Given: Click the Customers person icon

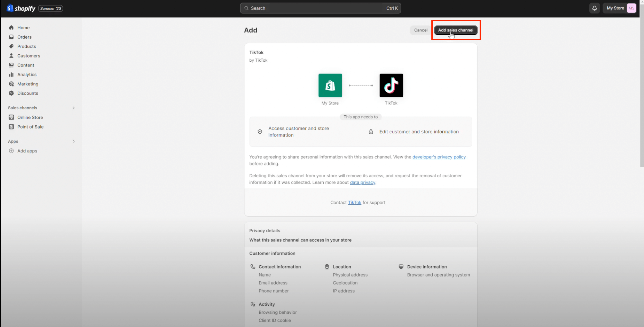Looking at the screenshot, I should [11, 56].
